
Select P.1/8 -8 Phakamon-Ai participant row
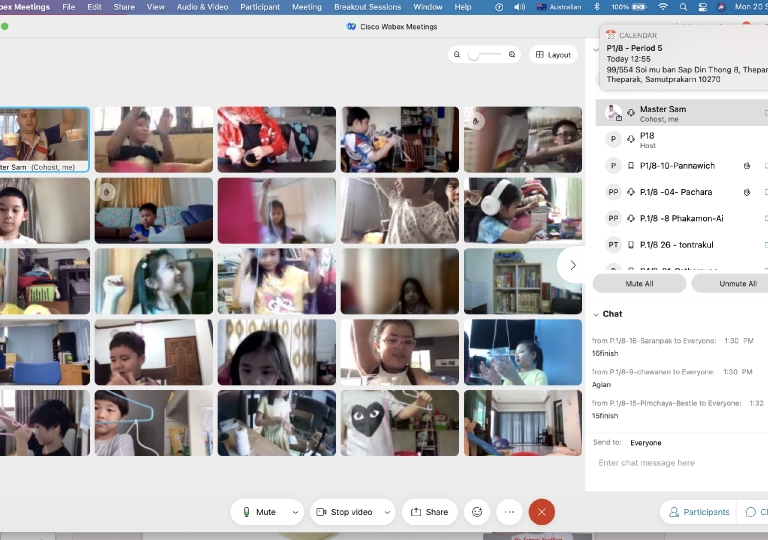click(x=682, y=219)
